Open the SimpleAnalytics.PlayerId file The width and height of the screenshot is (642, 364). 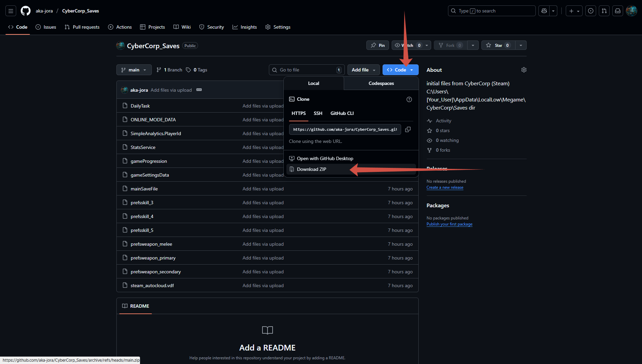[156, 133]
